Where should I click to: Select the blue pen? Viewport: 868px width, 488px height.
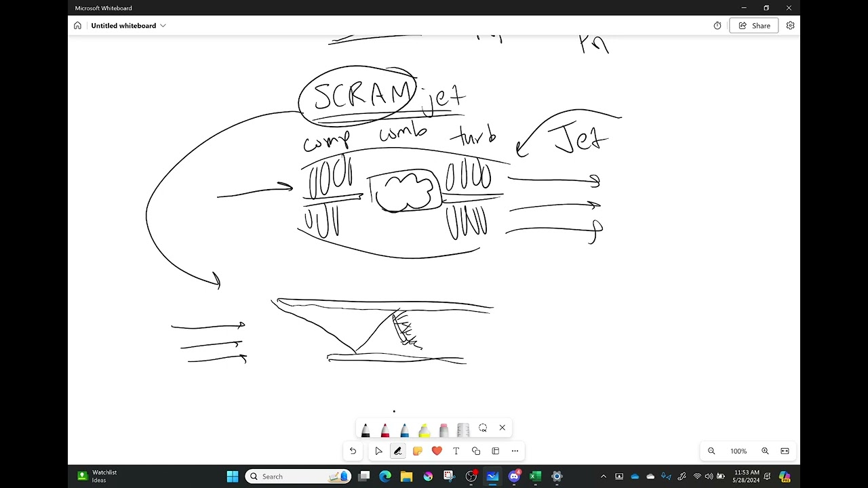404,429
